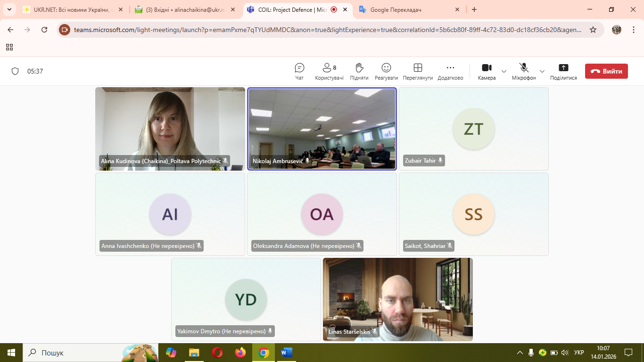Viewport: 644px width, 362px height.
Task: Expand the microphone options dropdown arrow
Action: [542, 72]
